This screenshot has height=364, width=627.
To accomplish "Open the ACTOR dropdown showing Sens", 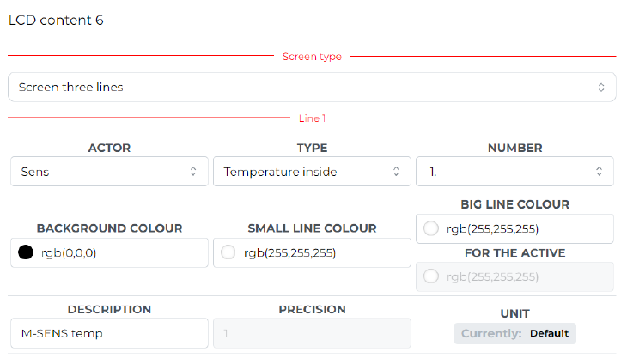I will click(x=109, y=172).
